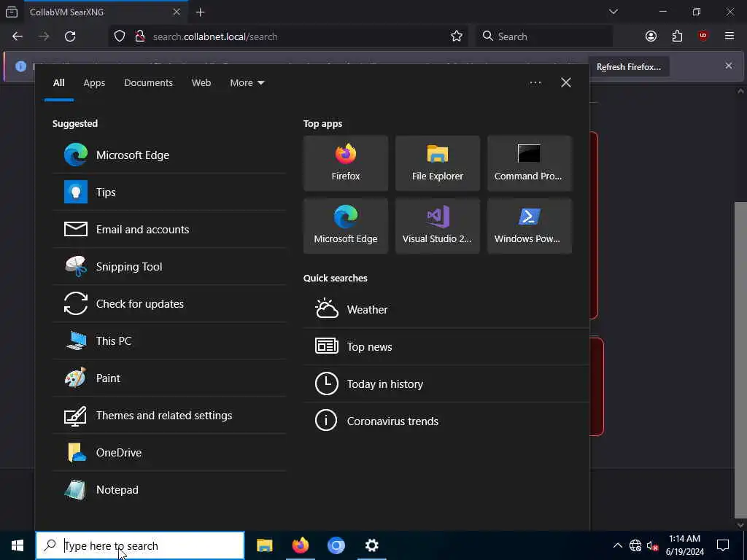Viewport: 747px width, 560px height.
Task: Open File Explorer tile in Top apps
Action: click(x=438, y=163)
